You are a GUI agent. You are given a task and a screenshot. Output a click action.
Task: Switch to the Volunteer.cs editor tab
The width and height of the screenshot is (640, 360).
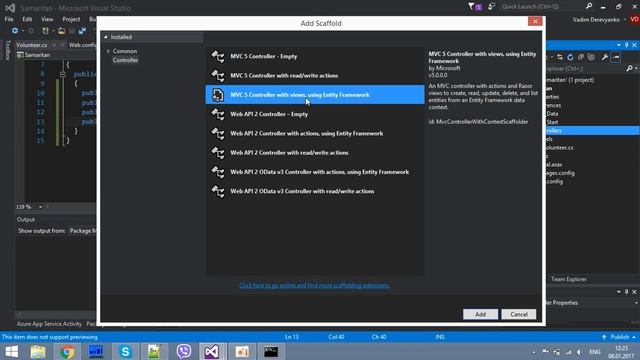[x=32, y=45]
